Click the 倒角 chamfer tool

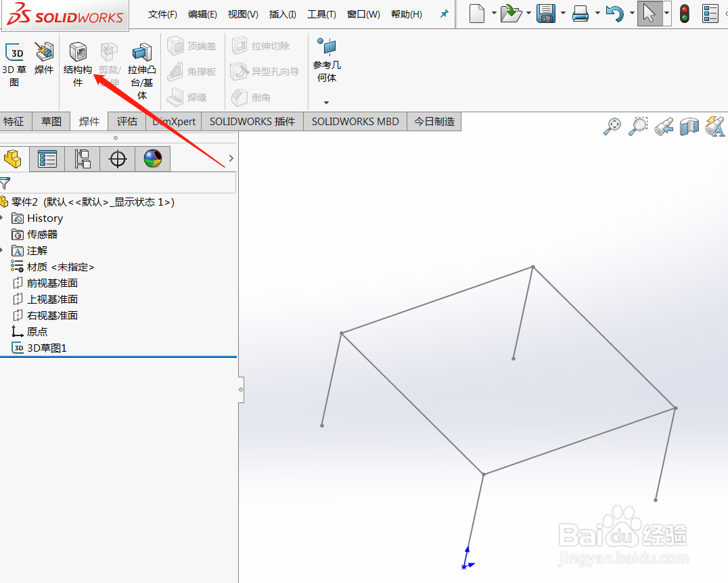coord(251,97)
